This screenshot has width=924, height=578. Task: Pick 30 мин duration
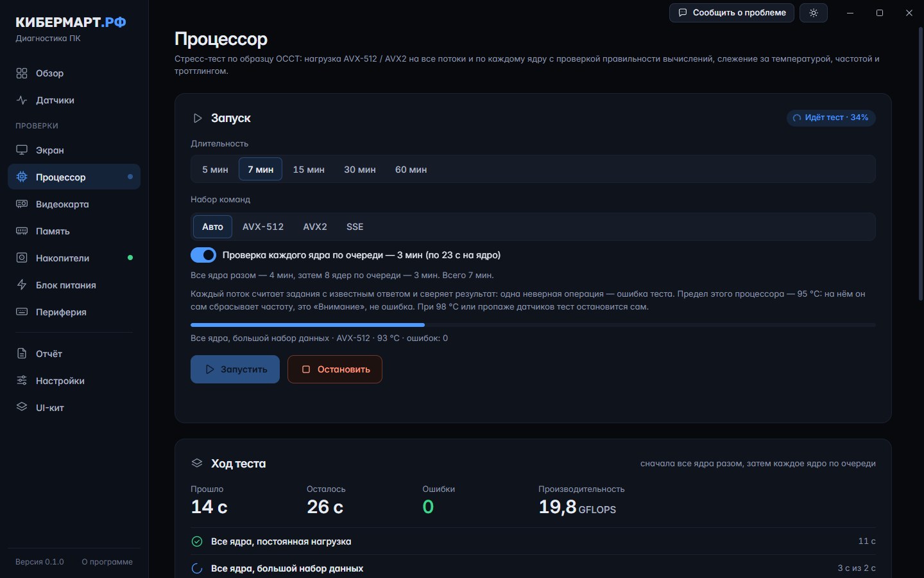click(360, 170)
